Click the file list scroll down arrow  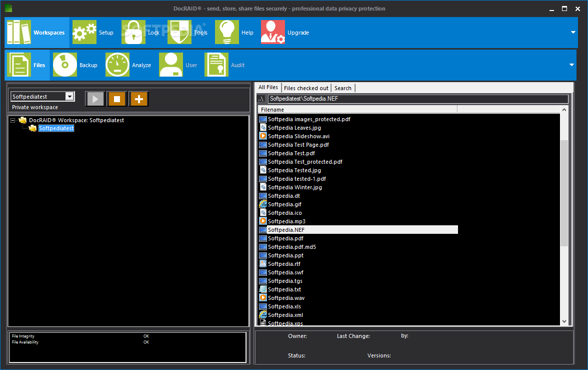pyautogui.click(x=564, y=321)
